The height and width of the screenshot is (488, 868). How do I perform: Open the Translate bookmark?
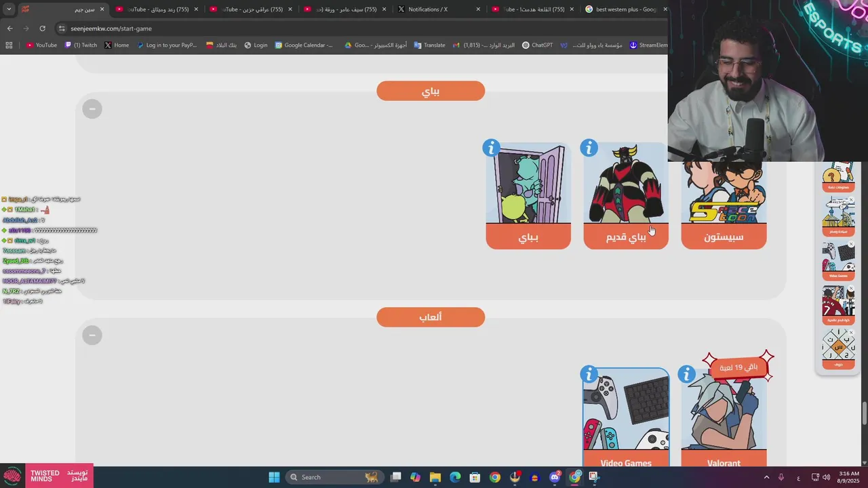[x=429, y=45]
